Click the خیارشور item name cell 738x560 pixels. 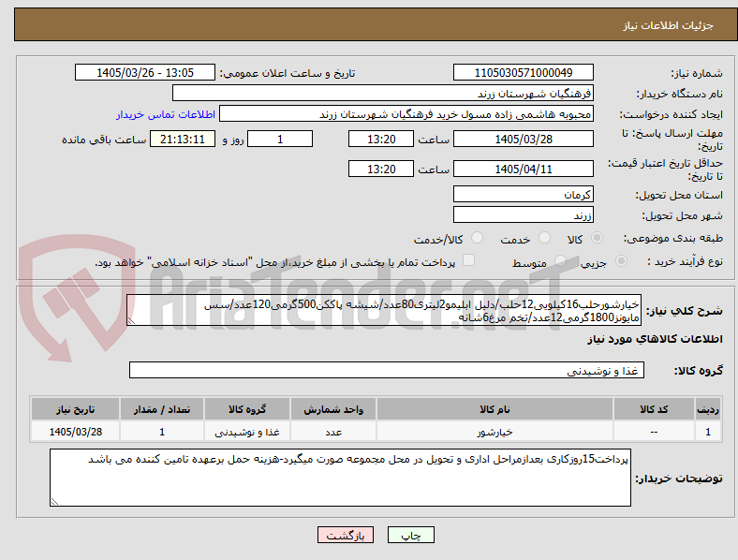pos(494,432)
